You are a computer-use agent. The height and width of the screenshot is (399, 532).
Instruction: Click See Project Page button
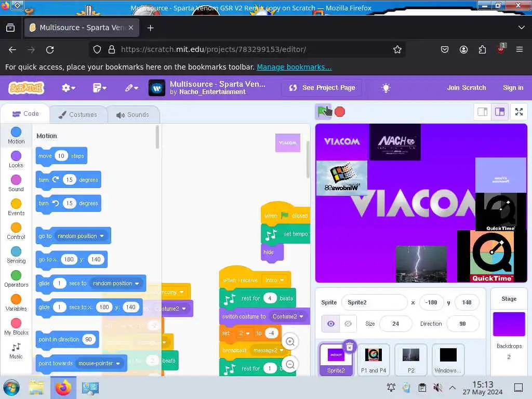tap(322, 88)
